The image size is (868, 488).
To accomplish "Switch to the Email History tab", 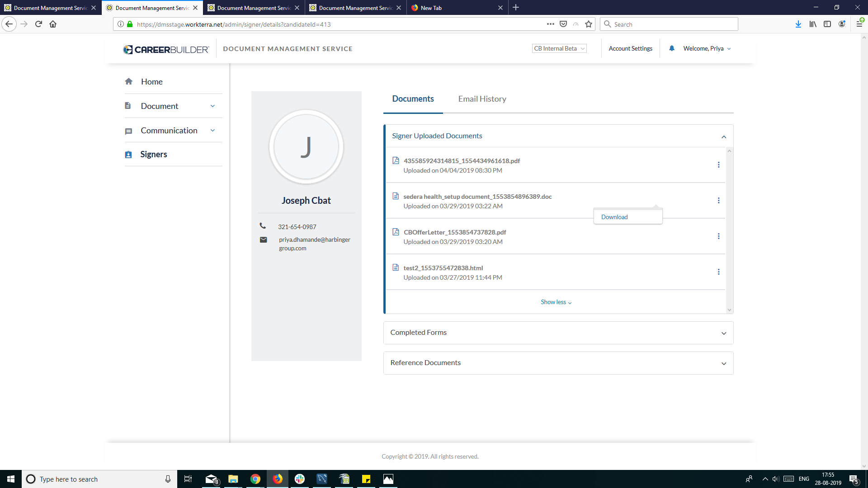I will pos(482,99).
